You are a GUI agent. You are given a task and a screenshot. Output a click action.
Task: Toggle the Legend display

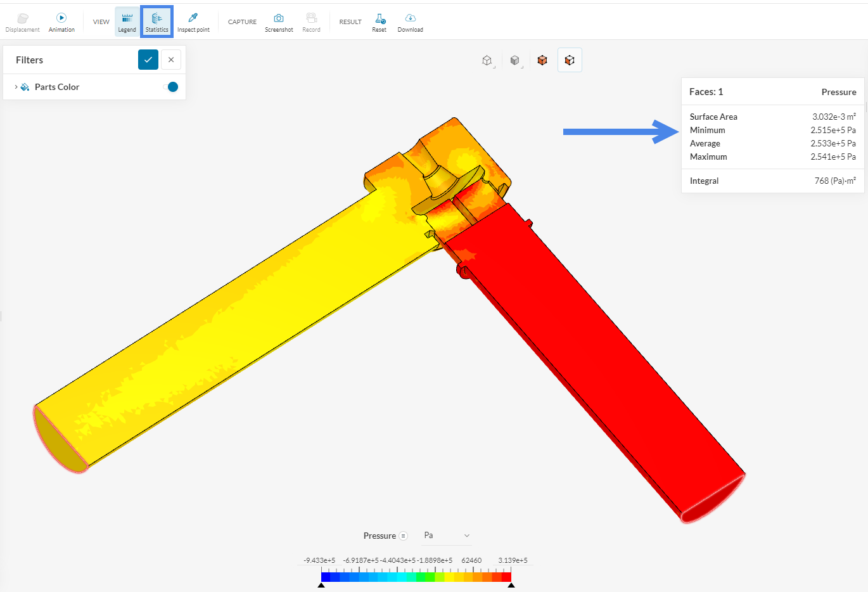click(126, 21)
